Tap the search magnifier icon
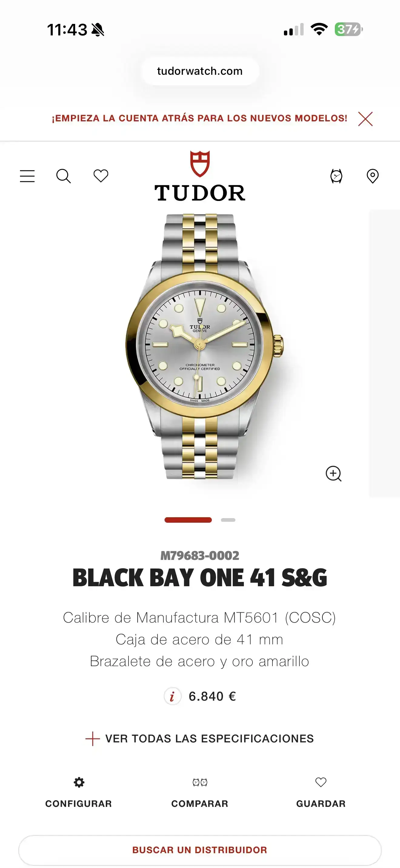This screenshot has height=868, width=400. 63,176
